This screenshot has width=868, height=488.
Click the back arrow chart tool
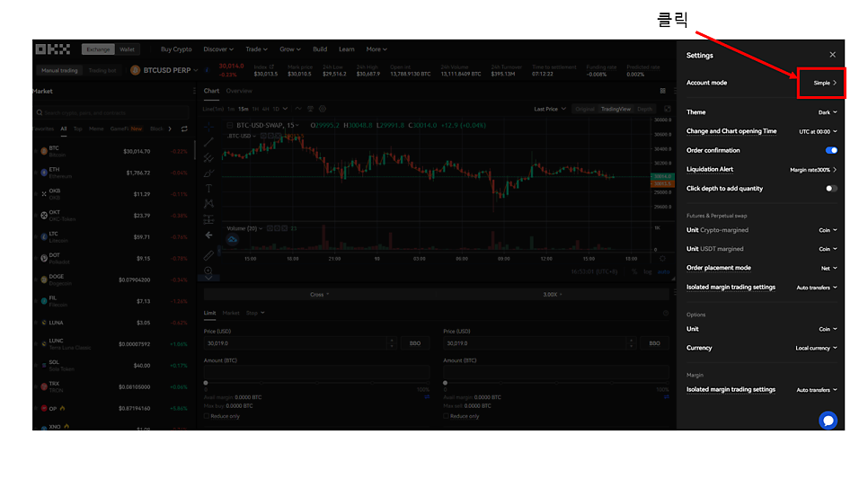(x=208, y=235)
